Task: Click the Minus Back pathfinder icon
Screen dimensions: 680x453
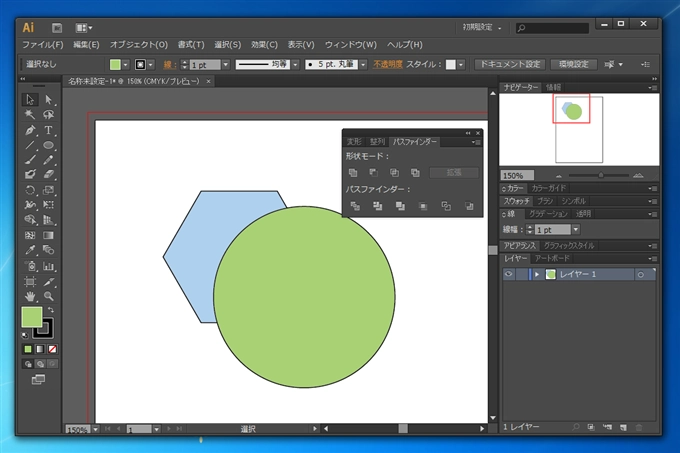Action: [469, 206]
